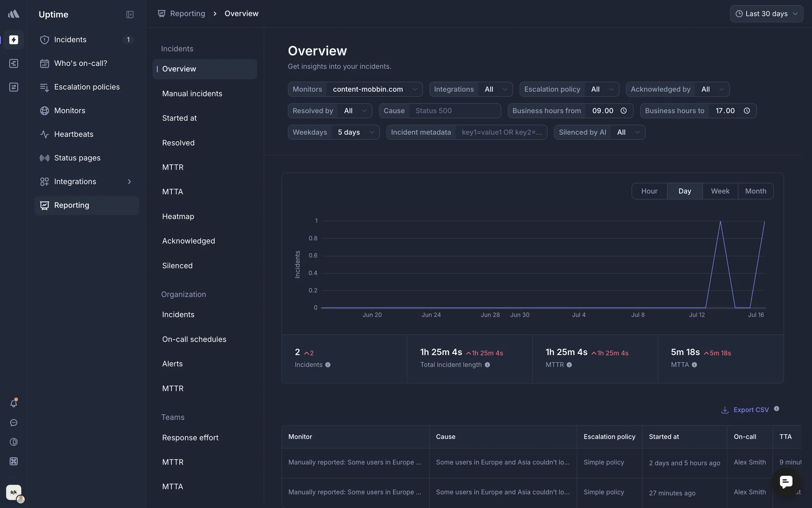Click Reporting breadcrumb link
This screenshot has height=508, width=812.
pyautogui.click(x=187, y=14)
